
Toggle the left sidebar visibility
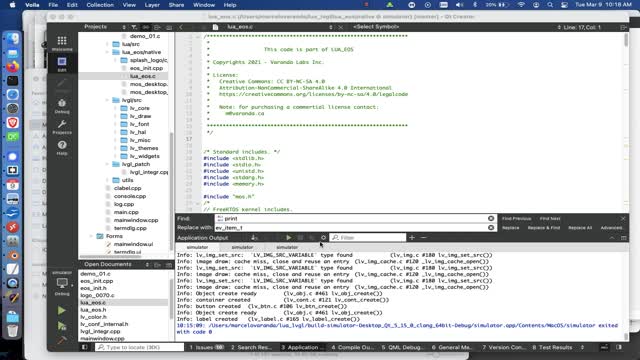pos(84,347)
